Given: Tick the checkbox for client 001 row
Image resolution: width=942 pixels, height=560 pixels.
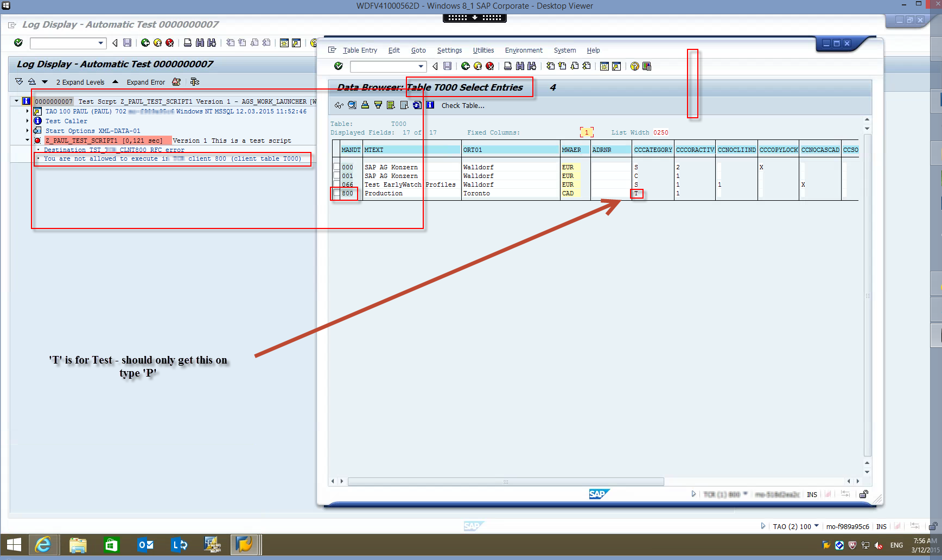Looking at the screenshot, I should pyautogui.click(x=336, y=176).
